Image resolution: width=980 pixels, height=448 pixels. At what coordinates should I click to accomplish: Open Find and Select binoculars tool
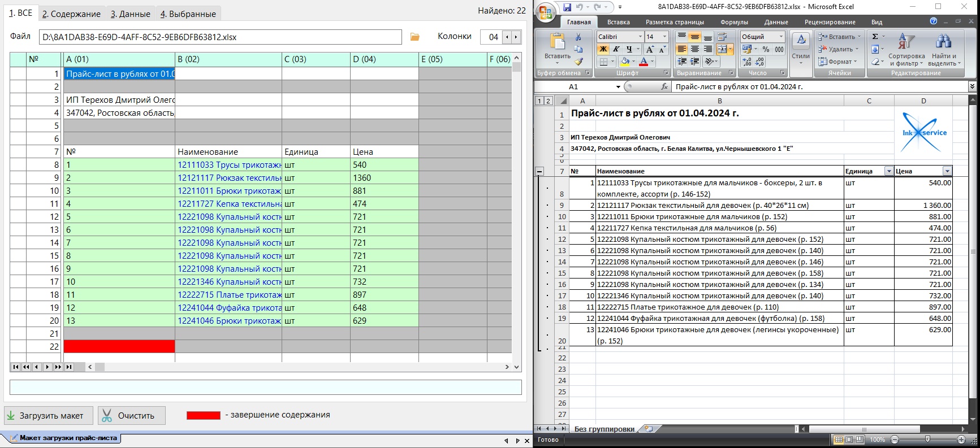pyautogui.click(x=943, y=50)
